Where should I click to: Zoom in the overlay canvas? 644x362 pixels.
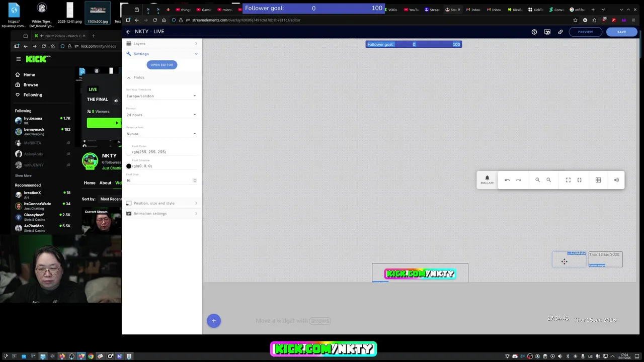click(x=537, y=180)
